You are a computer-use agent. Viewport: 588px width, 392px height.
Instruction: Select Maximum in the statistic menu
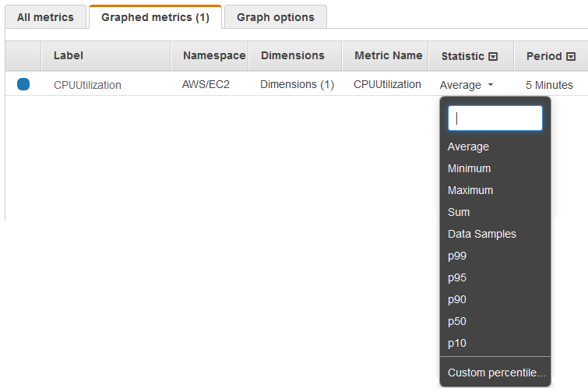(470, 190)
